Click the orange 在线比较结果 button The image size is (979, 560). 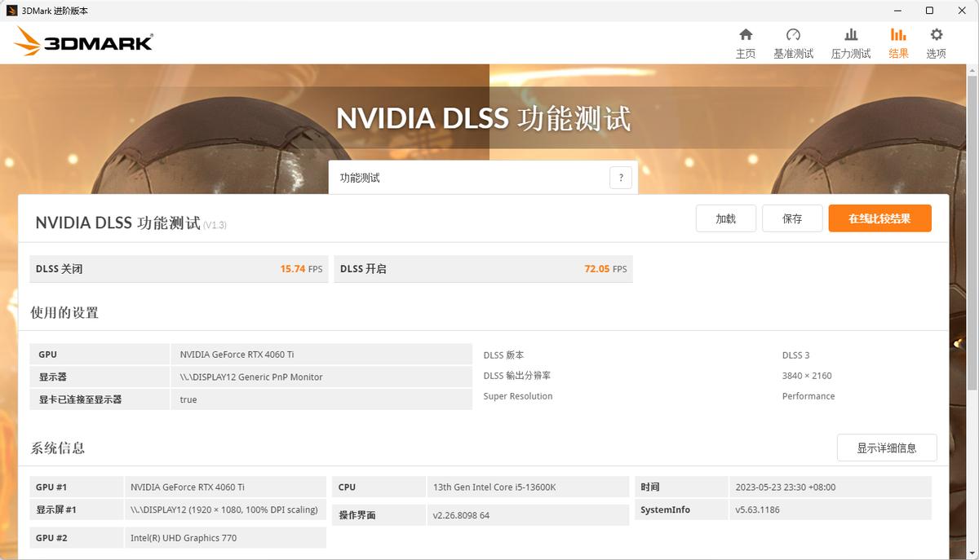(x=879, y=218)
